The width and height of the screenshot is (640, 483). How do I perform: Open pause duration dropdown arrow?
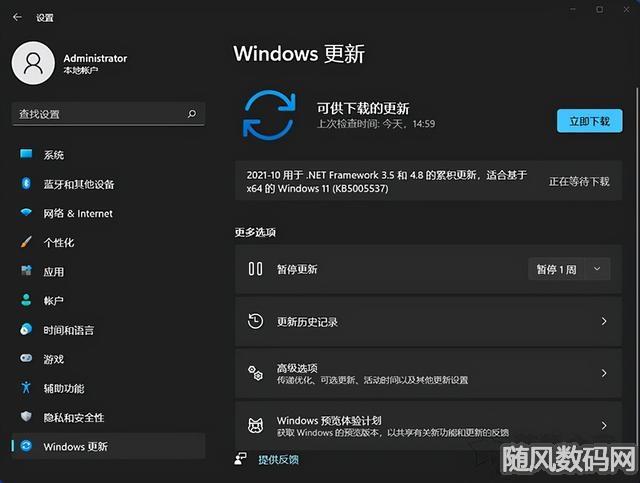click(597, 269)
